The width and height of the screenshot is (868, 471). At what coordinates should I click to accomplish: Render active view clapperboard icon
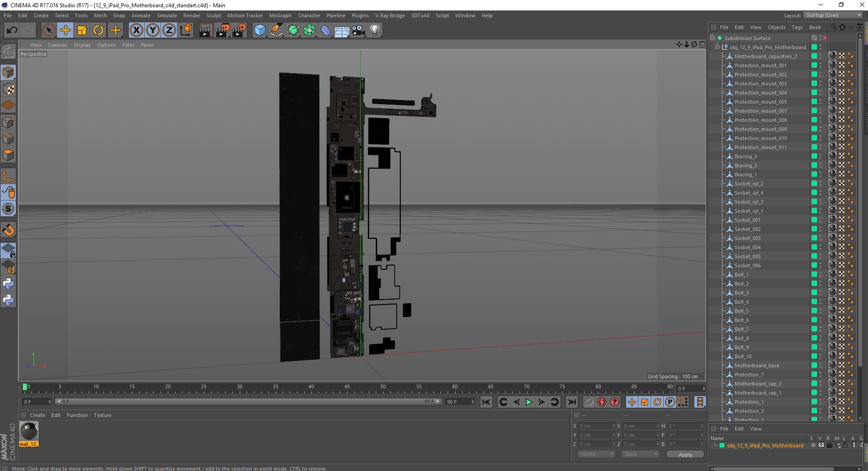pos(206,30)
